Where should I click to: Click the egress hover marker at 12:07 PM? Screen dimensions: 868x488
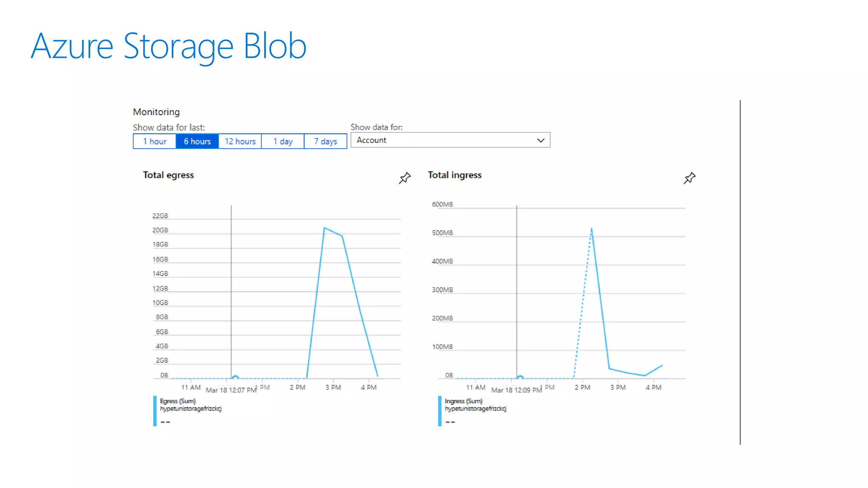[235, 377]
